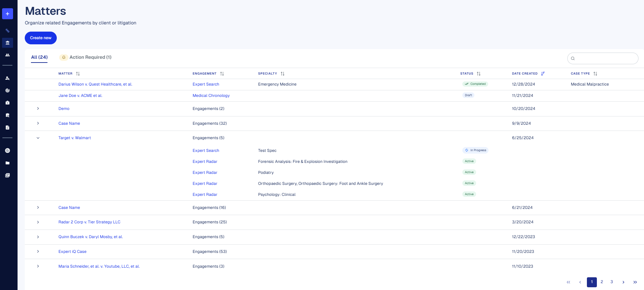Open the people group icon in sidebar
This screenshot has height=290, width=644.
pyautogui.click(x=8, y=55)
